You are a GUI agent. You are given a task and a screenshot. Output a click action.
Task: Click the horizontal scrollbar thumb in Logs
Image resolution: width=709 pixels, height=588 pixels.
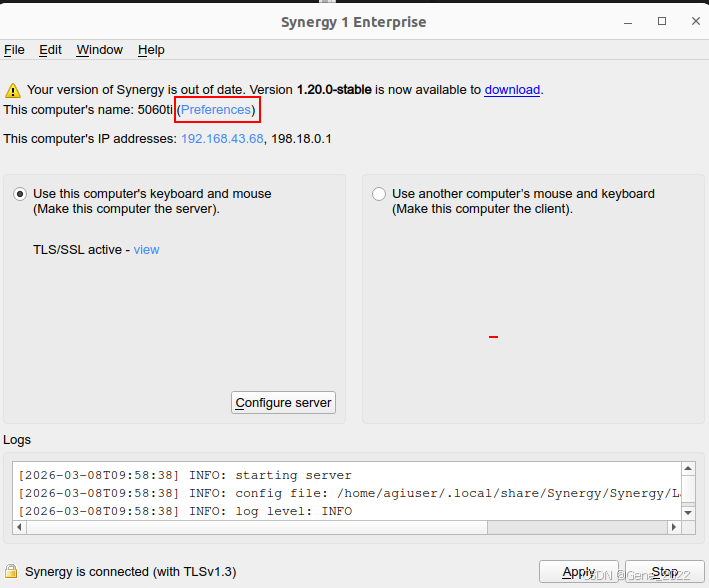pos(257,527)
